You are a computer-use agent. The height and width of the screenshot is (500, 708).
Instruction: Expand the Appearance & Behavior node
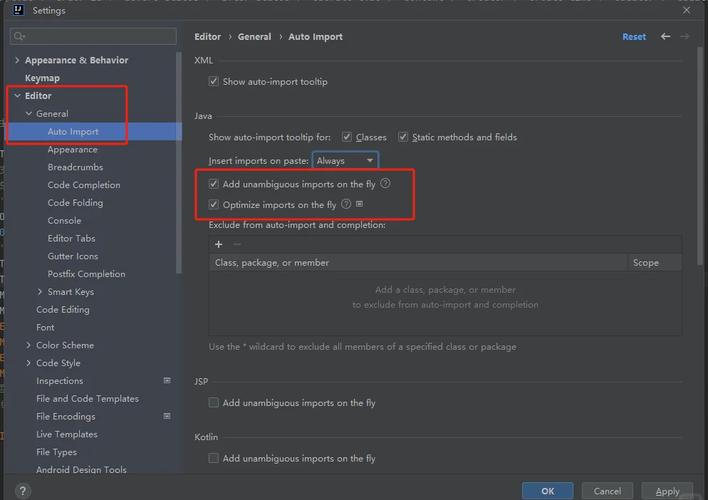(x=17, y=60)
